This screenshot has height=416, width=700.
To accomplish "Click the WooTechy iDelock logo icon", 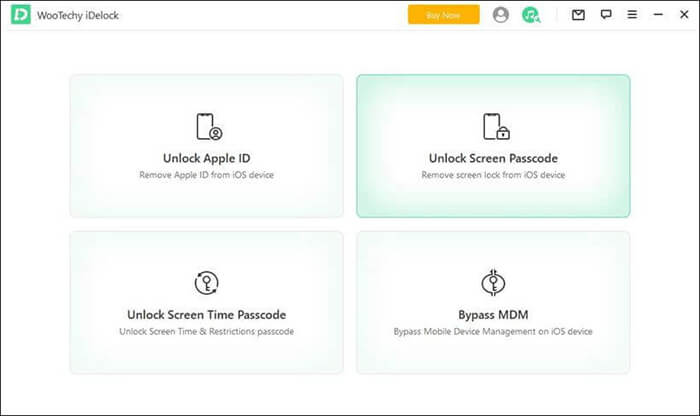I will 21,14.
